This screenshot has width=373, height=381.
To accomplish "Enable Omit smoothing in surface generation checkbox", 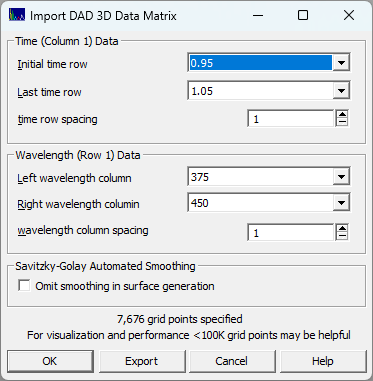I will [x=24, y=286].
